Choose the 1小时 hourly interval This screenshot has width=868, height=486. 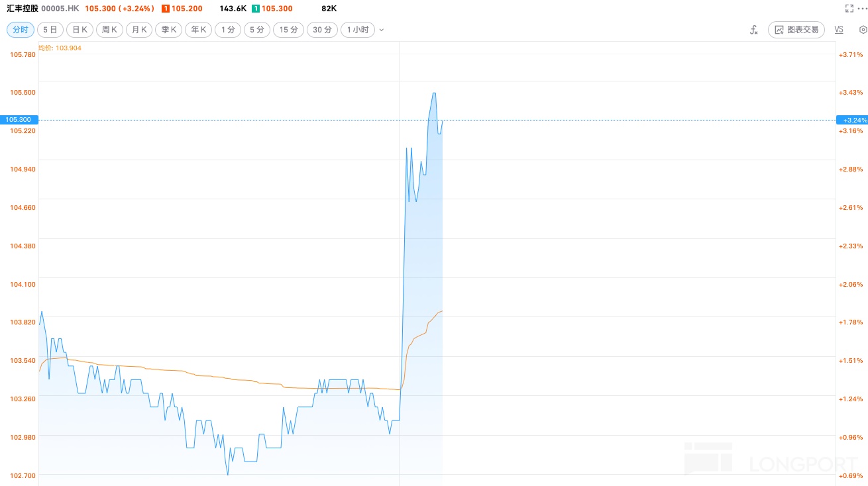358,30
